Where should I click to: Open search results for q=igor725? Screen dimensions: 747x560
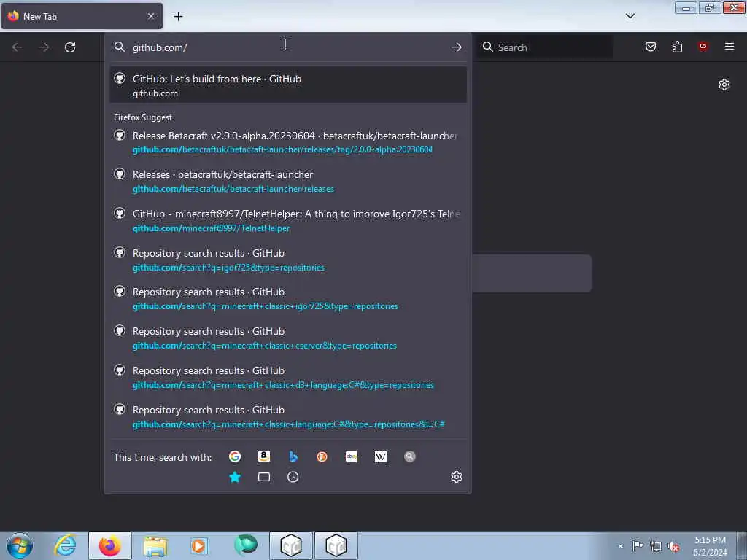[288, 260]
